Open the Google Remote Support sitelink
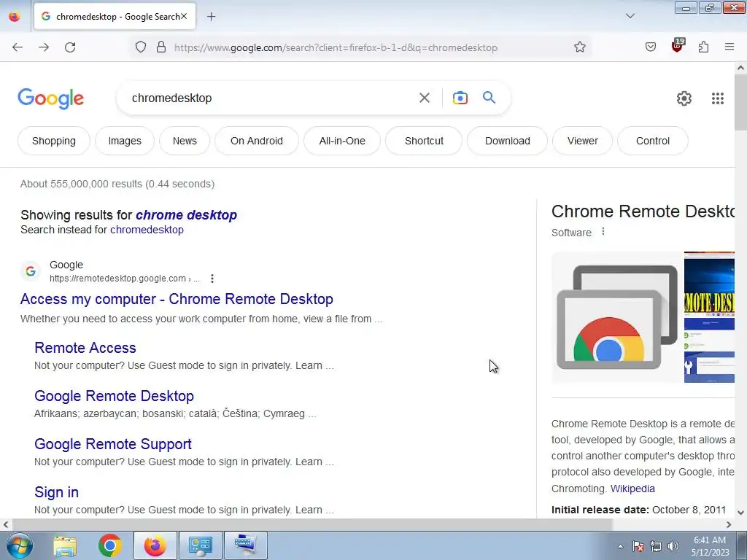 point(113,444)
